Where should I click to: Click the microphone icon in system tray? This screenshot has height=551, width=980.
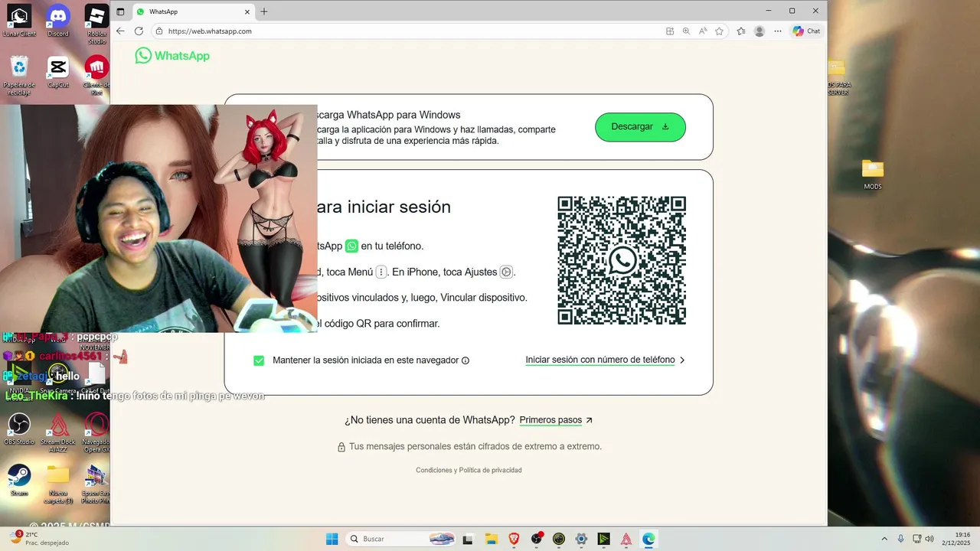pyautogui.click(x=901, y=539)
